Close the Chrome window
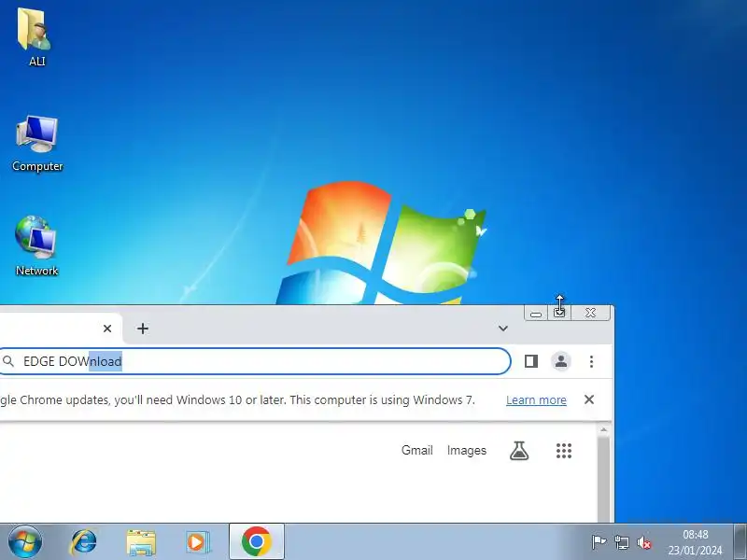 point(591,313)
